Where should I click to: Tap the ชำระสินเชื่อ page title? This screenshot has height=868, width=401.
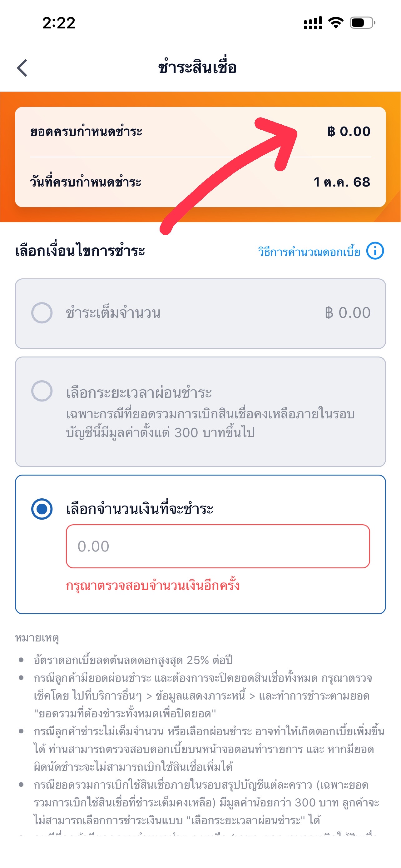click(197, 67)
